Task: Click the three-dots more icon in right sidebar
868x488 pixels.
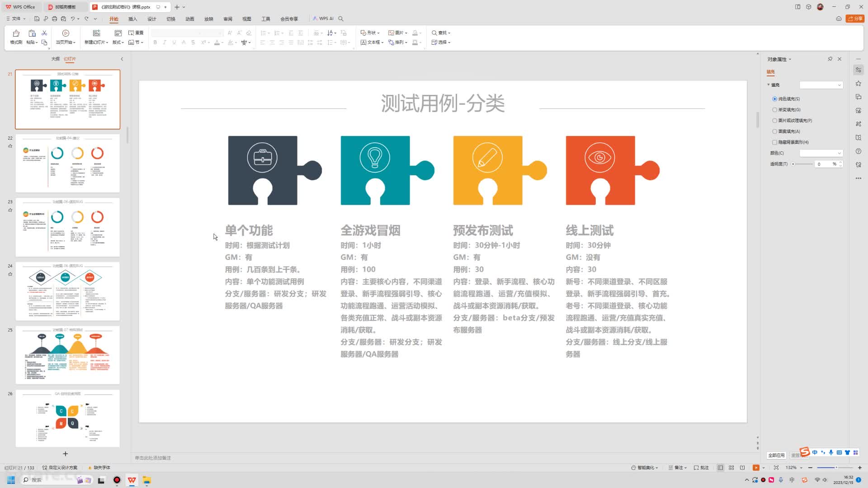Action: (x=859, y=178)
